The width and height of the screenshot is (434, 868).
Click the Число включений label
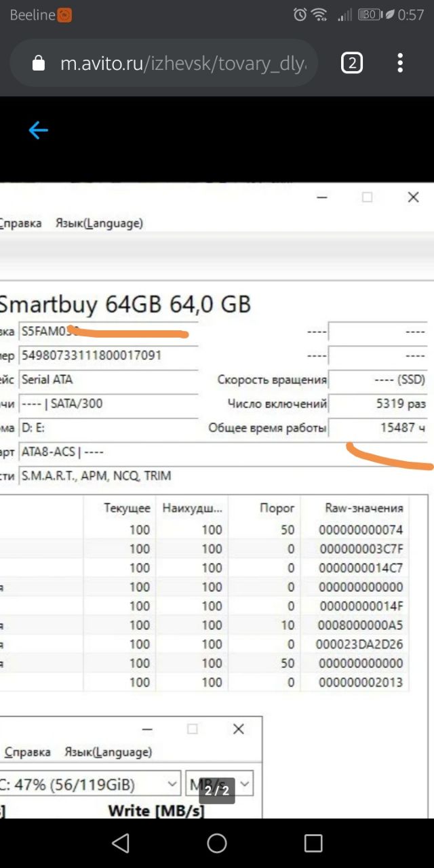(277, 403)
